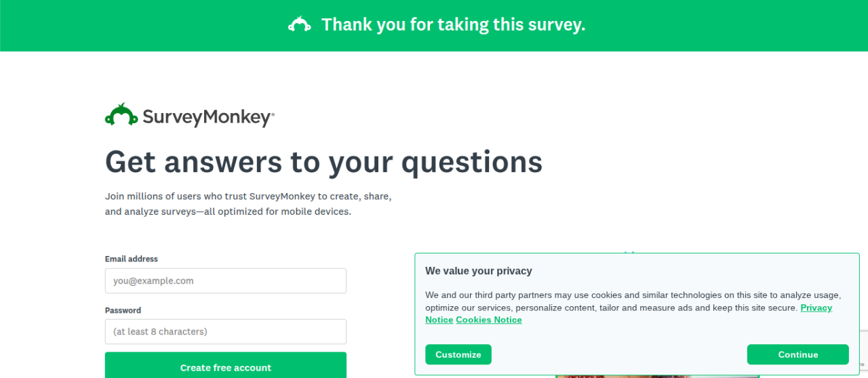Screen dimensions: 868x378
Task: Click the "We value your privacy" title
Action: (x=478, y=271)
